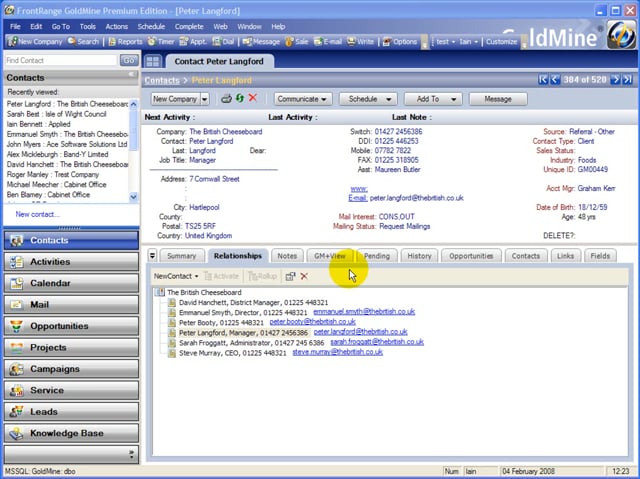
Task: Open the Calendar navigation section
Action: pos(71,283)
